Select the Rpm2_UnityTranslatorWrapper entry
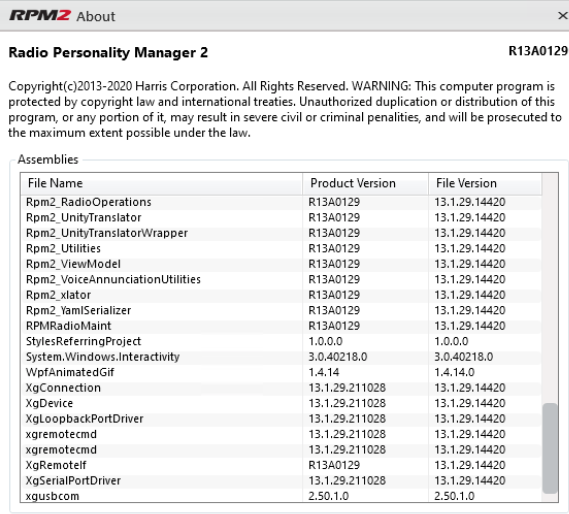This screenshot has width=569, height=514. coord(281,233)
